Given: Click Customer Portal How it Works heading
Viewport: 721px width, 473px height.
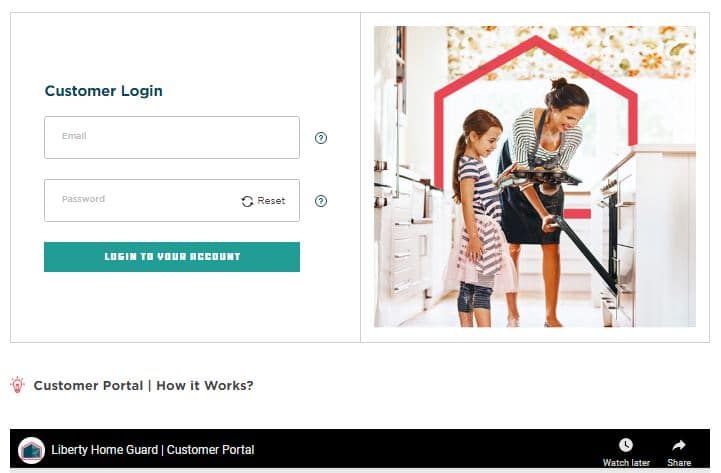Looking at the screenshot, I should 143,385.
